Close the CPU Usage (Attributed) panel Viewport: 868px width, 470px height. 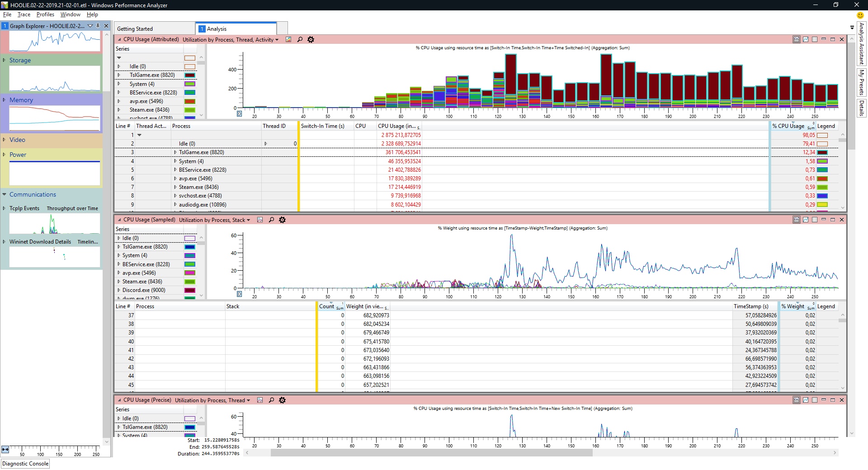[842, 40]
